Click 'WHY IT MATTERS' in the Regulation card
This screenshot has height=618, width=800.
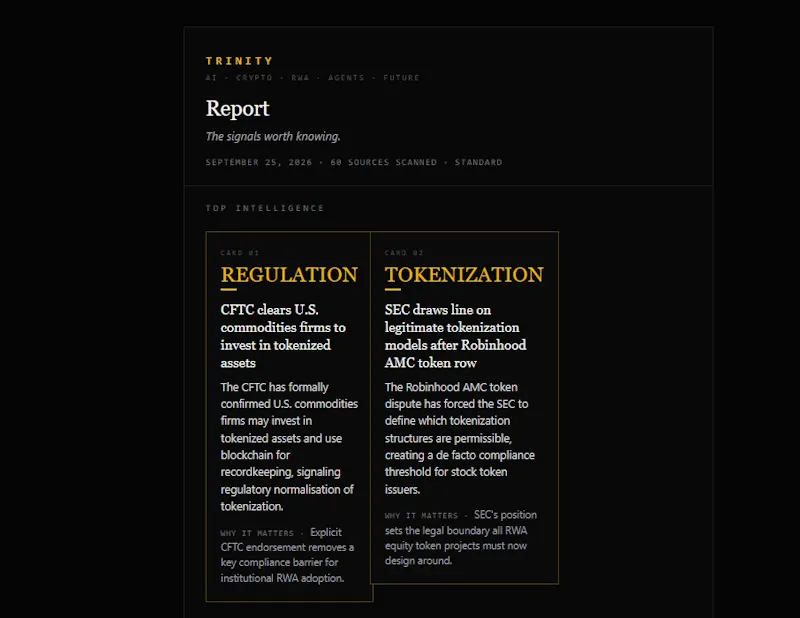257,533
